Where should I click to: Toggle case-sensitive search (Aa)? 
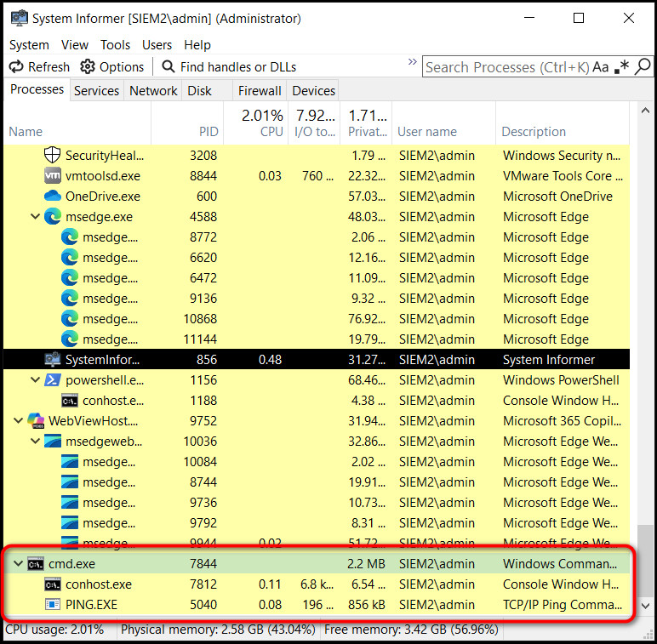pyautogui.click(x=601, y=66)
